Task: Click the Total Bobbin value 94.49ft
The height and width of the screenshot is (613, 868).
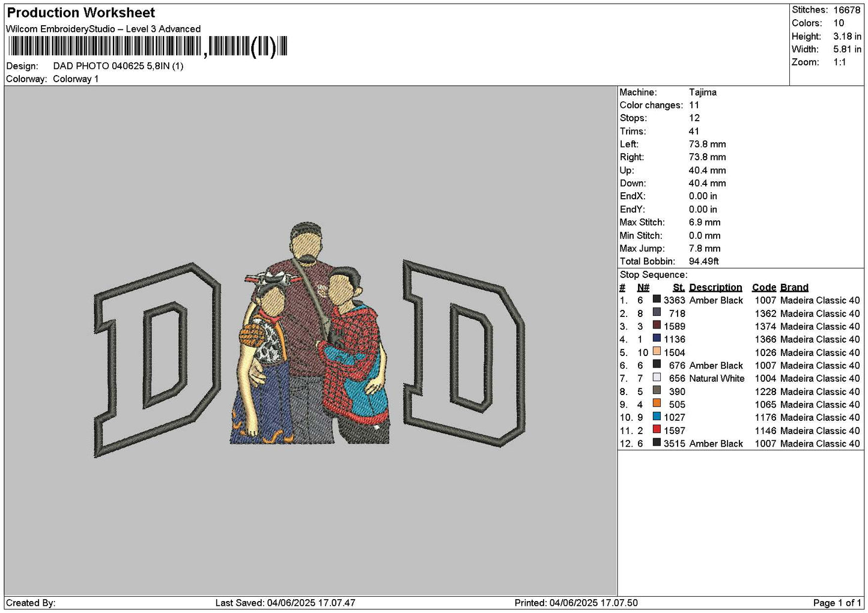Action: [704, 262]
